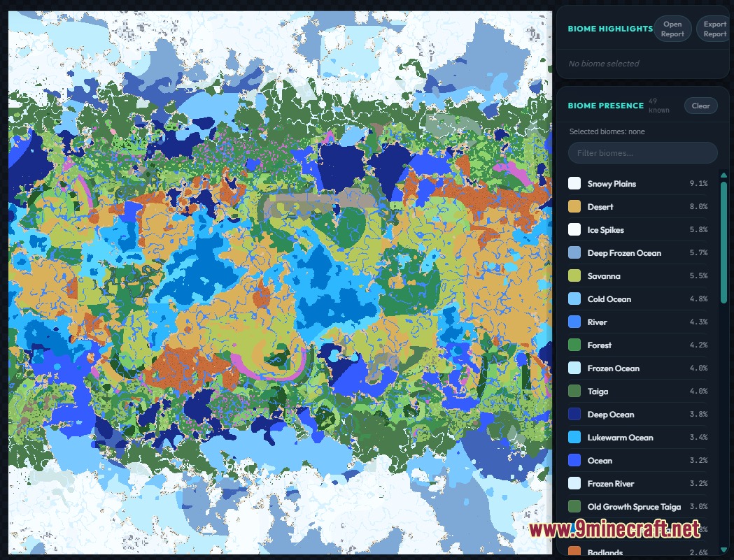The height and width of the screenshot is (560, 734).
Task: Pick Old Growth Spruce Taiga label
Action: click(x=635, y=507)
